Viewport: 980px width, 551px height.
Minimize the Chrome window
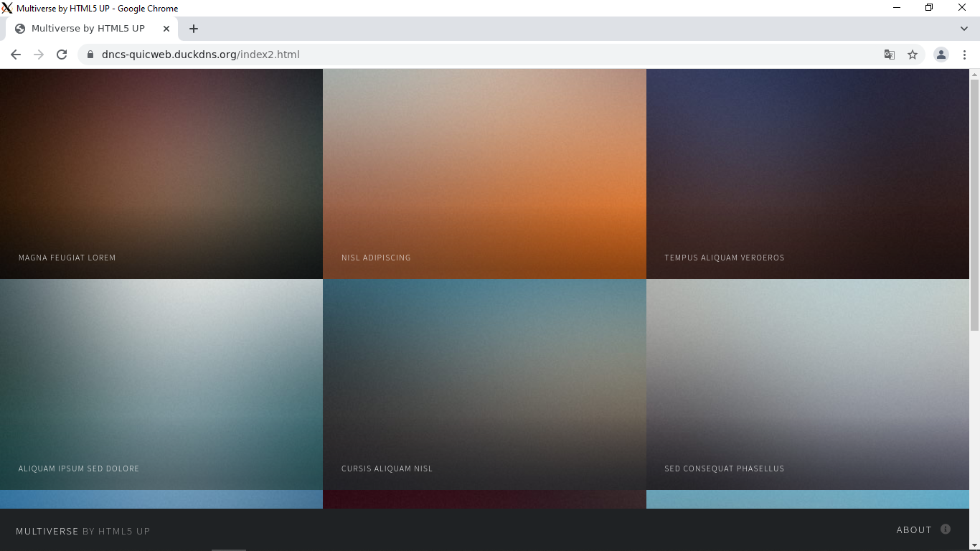[897, 8]
